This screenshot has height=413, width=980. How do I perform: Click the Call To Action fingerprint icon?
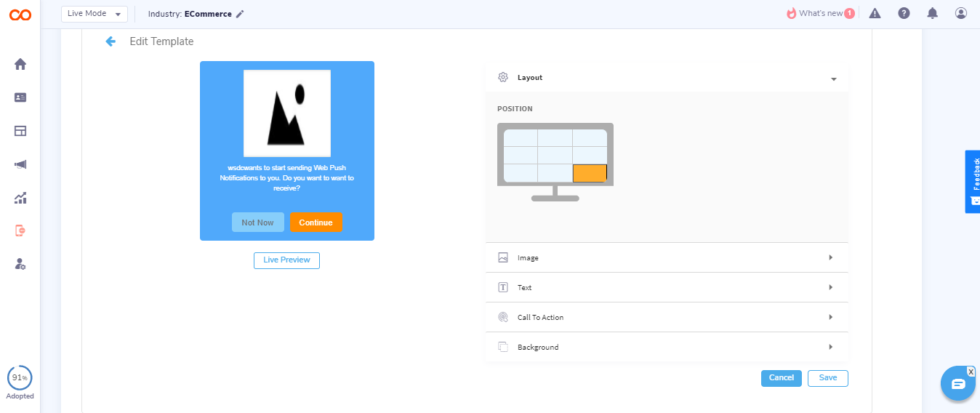[503, 317]
